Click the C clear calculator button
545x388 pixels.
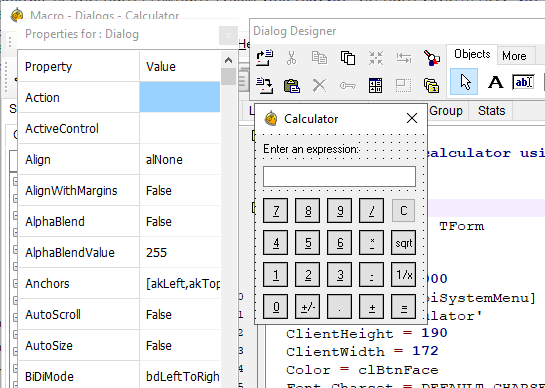point(404,211)
